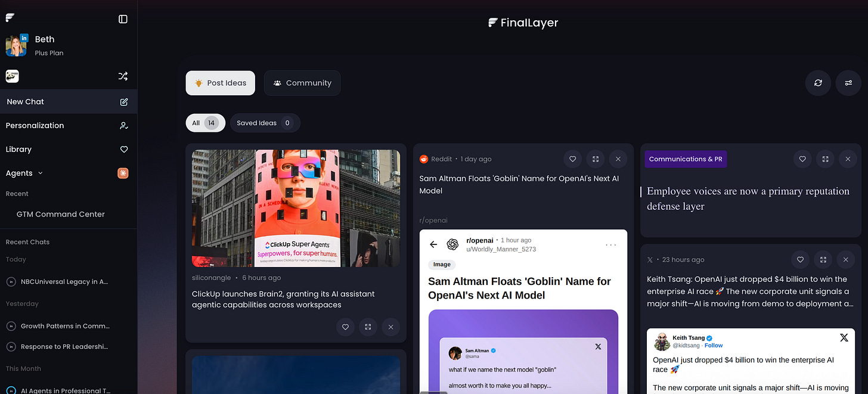Click Communications & PR category tag
This screenshot has height=394, width=868.
tap(686, 159)
